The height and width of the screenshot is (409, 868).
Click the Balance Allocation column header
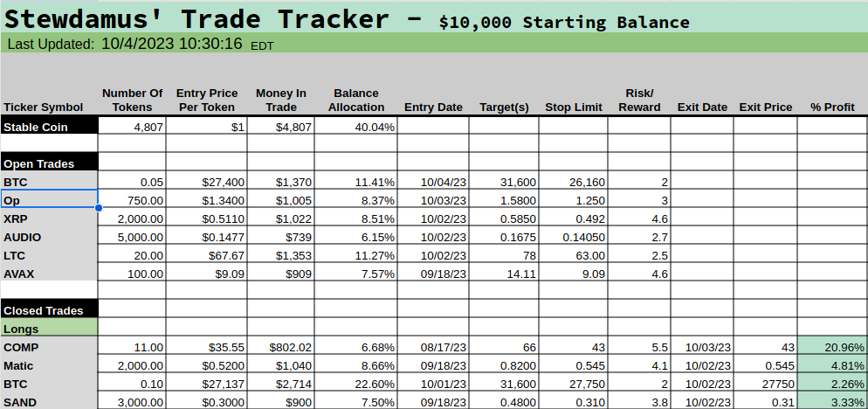(x=356, y=101)
